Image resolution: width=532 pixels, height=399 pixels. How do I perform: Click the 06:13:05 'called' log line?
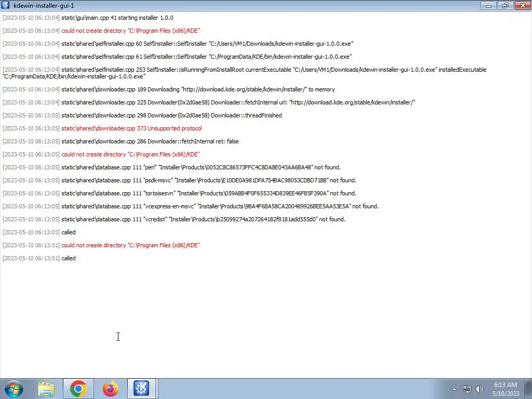point(39,232)
